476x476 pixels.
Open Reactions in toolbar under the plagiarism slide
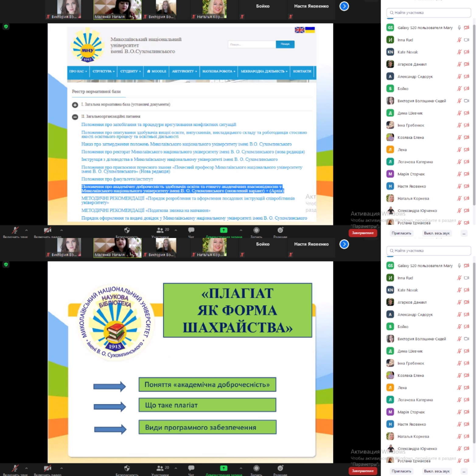pos(280,469)
